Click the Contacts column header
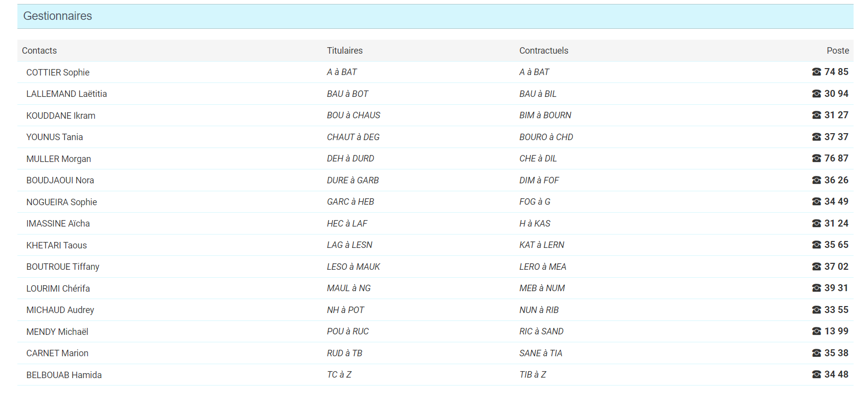 [39, 51]
